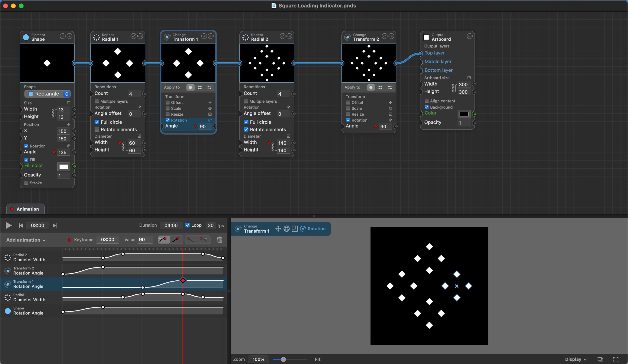Enable Shape Stroke checkbox
The height and width of the screenshot is (364, 628).
coord(26,183)
